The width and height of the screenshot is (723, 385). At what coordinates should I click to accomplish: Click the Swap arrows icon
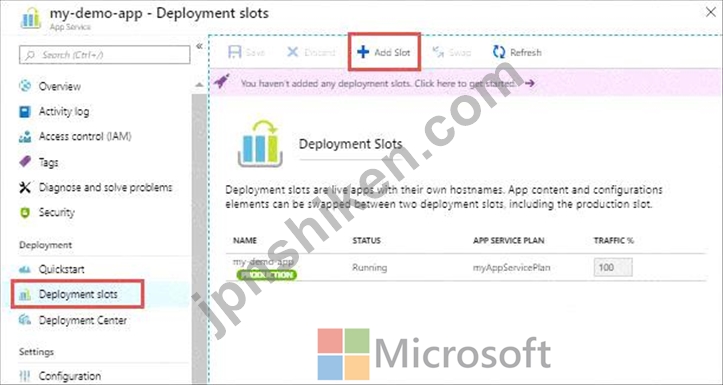pos(438,52)
